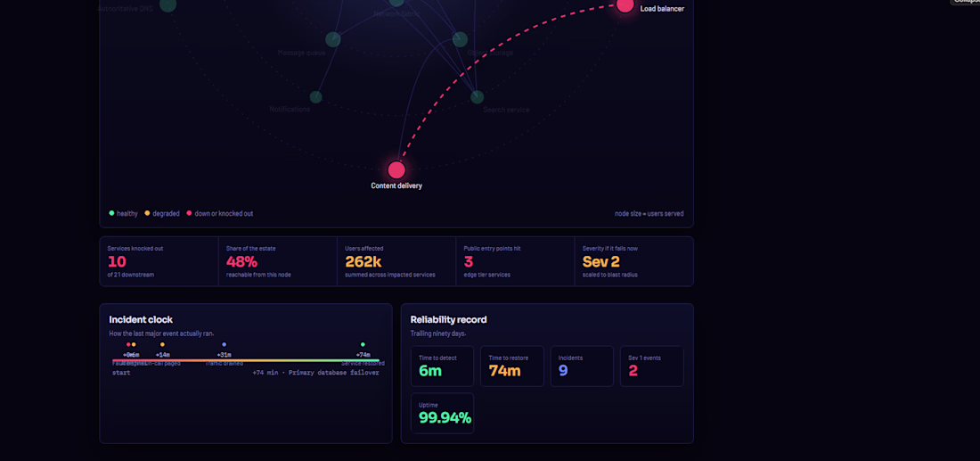
Task: Select the Notifications node
Action: [316, 97]
